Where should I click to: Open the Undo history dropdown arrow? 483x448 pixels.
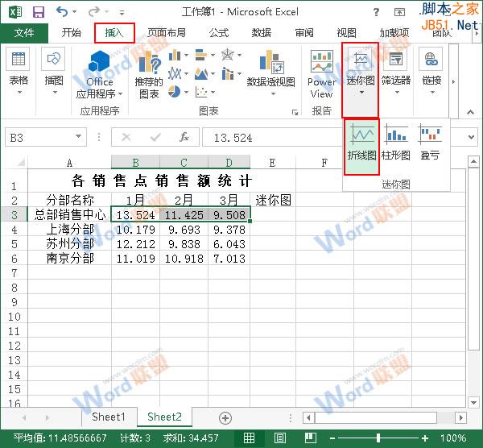75,12
